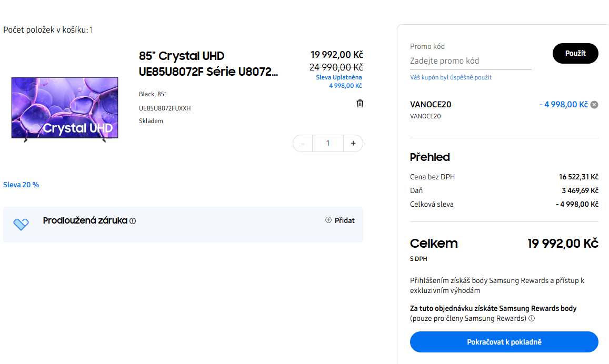Click the Crystal UHD TV thumbnail
609x364 pixels.
tap(64, 109)
